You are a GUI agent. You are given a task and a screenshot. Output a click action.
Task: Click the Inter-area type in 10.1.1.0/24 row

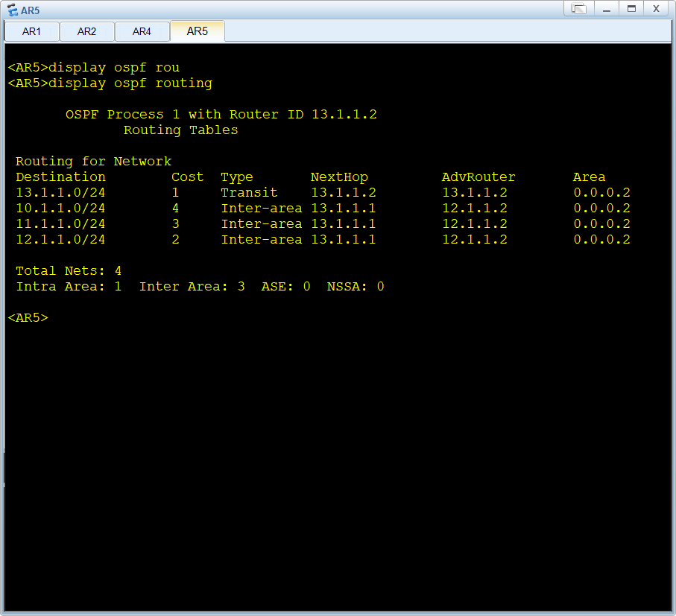(x=262, y=209)
